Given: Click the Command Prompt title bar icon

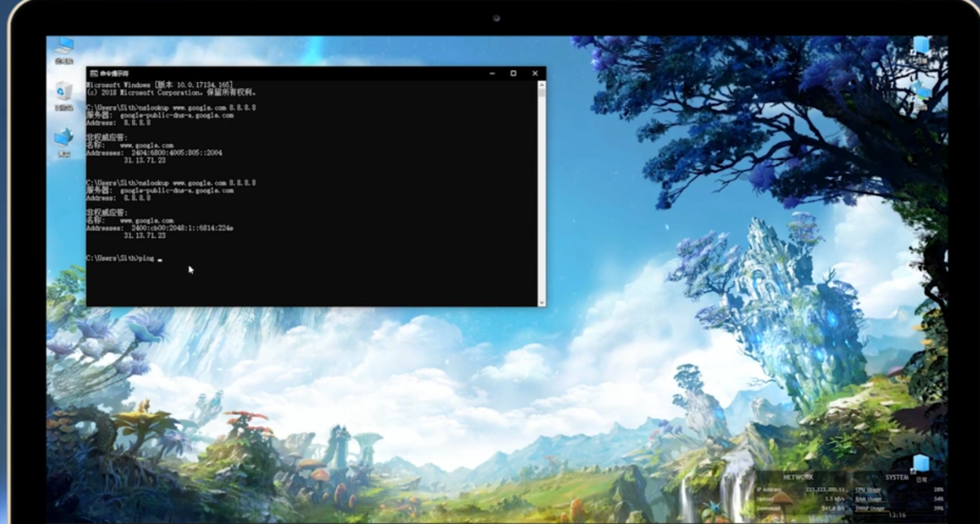Looking at the screenshot, I should click(94, 73).
